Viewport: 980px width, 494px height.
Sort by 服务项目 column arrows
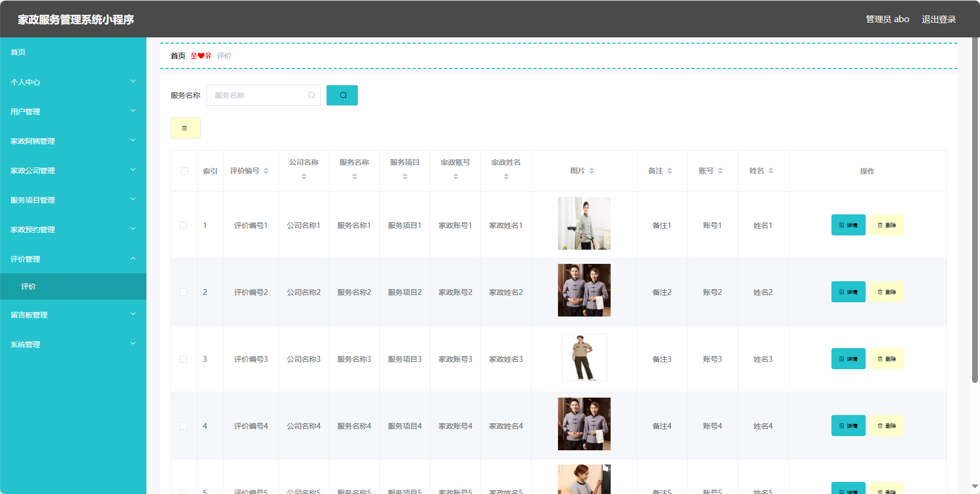[x=405, y=176]
